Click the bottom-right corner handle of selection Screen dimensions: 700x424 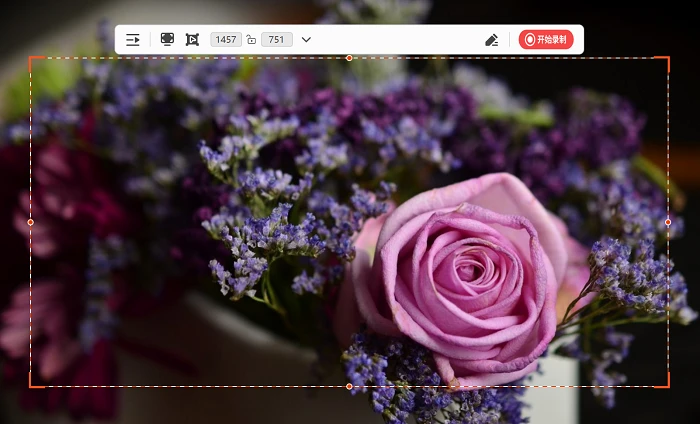tap(668, 387)
